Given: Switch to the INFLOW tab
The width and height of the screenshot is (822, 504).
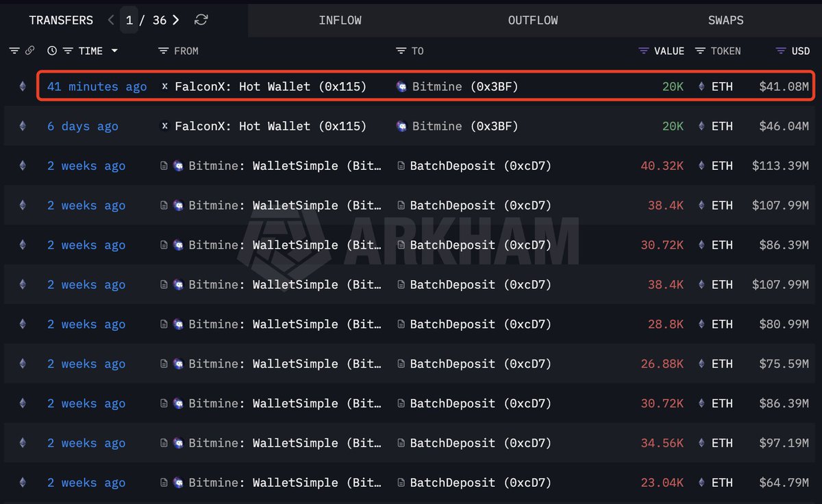Looking at the screenshot, I should [x=340, y=20].
